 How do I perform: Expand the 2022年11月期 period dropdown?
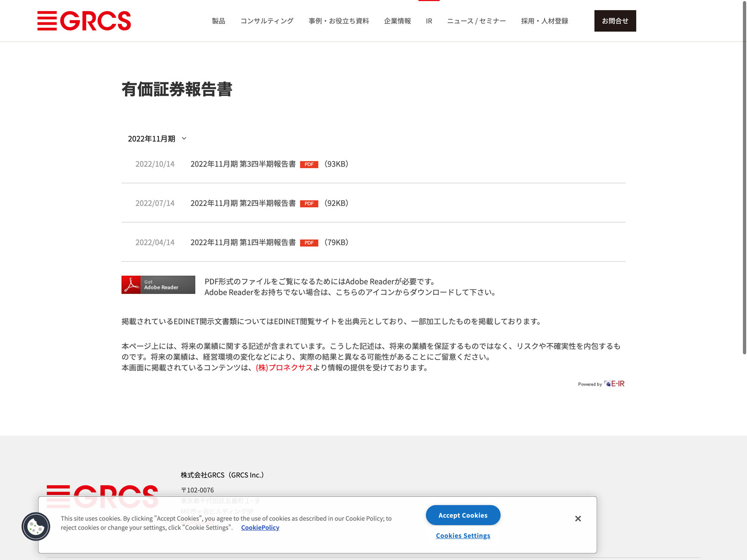(x=157, y=139)
